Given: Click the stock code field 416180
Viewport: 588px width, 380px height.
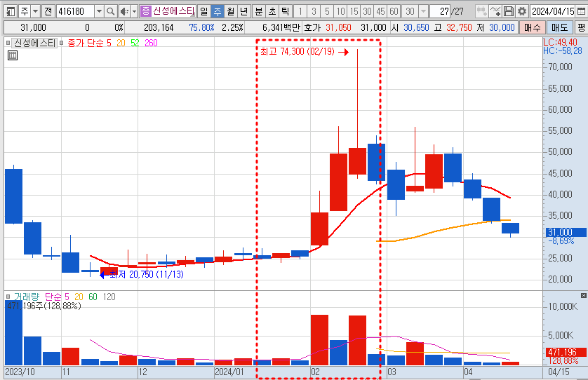Looking at the screenshot, I should pos(75,11).
